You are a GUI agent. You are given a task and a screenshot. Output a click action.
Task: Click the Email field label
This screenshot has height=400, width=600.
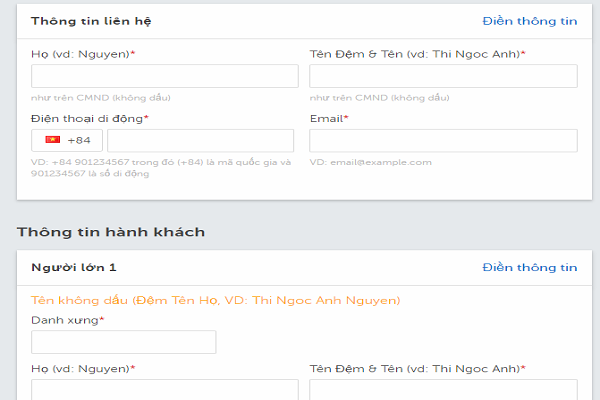[x=329, y=118]
